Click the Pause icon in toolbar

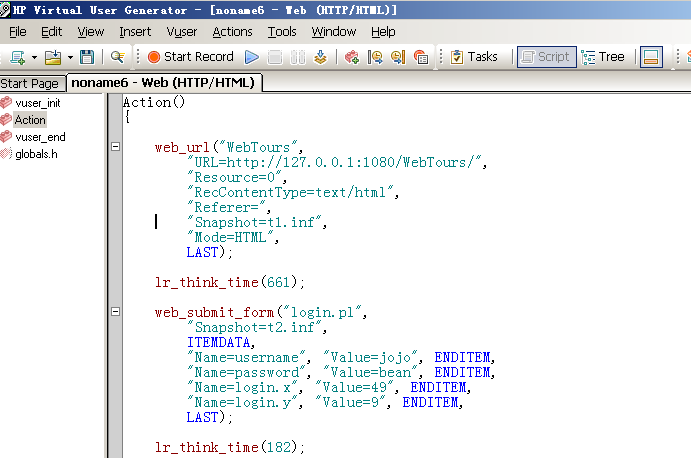click(297, 57)
